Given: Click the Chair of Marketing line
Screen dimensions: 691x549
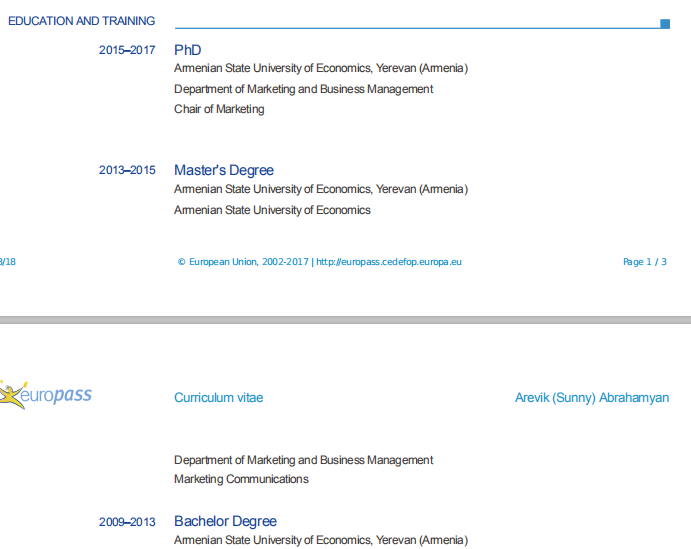Looking at the screenshot, I should coord(219,109).
